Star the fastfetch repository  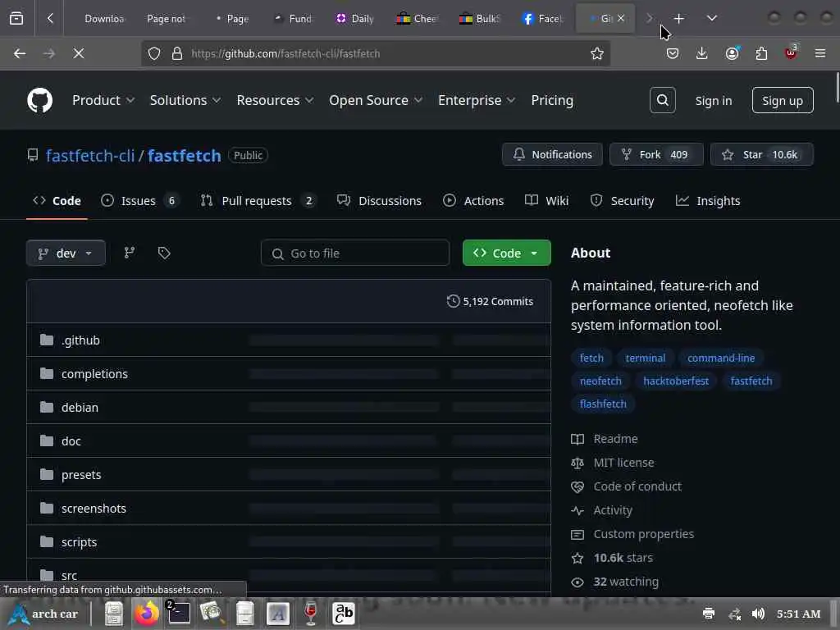(762, 154)
